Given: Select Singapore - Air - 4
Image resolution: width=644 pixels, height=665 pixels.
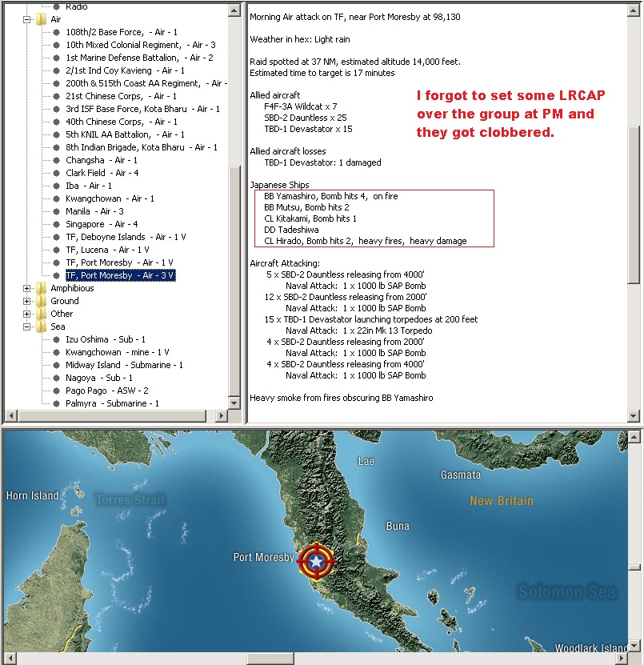Looking at the screenshot, I should click(102, 224).
